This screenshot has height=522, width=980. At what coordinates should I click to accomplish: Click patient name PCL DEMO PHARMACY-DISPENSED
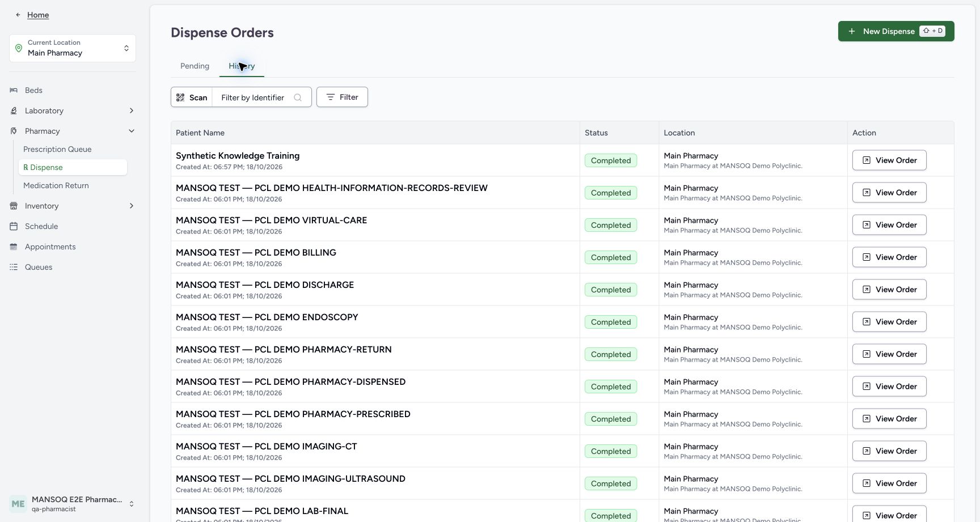coord(290,382)
